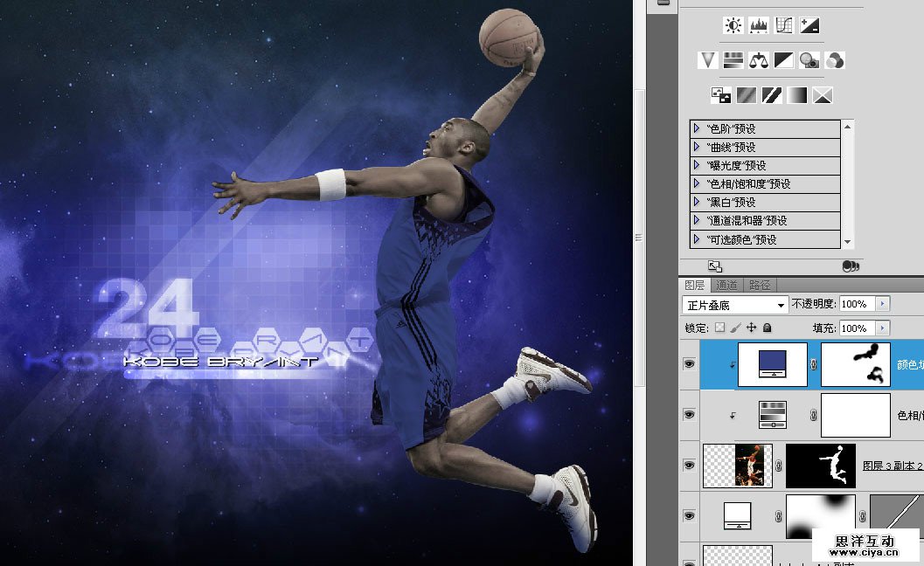The image size is (924, 566).
Task: Toggle visibility of 图层 3 副本 2 layer
Action: coord(691,466)
